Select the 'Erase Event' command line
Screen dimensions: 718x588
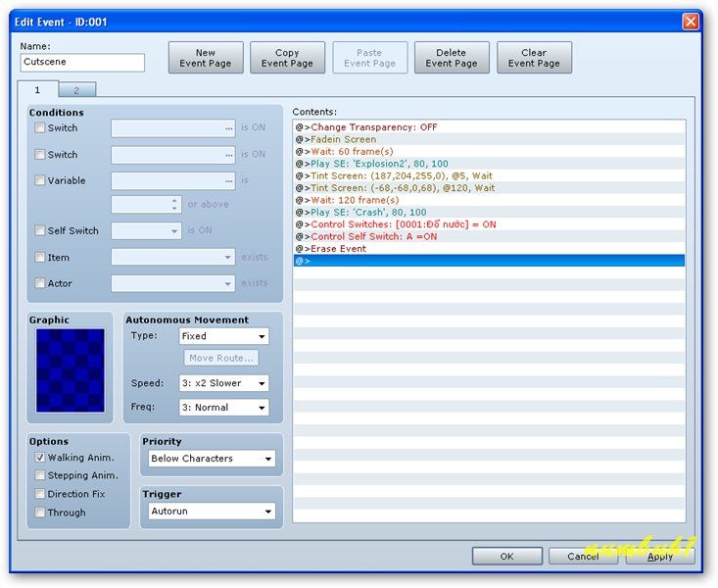(489, 248)
